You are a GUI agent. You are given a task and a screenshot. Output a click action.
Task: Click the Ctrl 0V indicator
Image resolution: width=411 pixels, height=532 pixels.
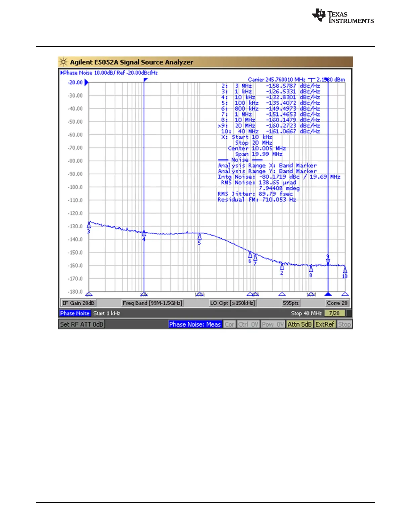click(x=248, y=324)
